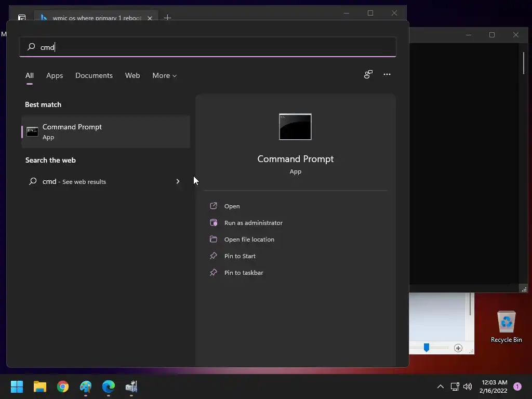532x399 pixels.
Task: Click the cmd search text field
Action: 208,47
